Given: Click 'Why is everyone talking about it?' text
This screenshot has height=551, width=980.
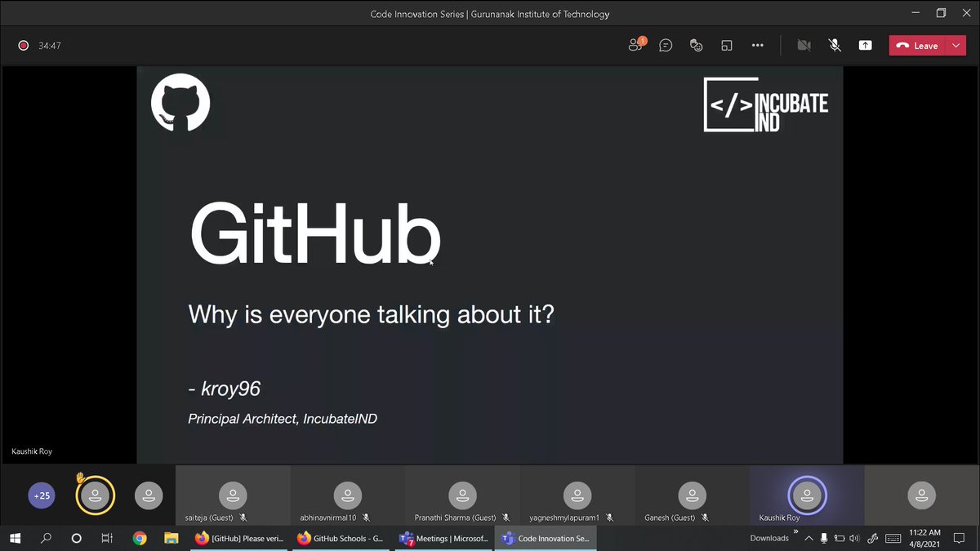Looking at the screenshot, I should pyautogui.click(x=371, y=314).
